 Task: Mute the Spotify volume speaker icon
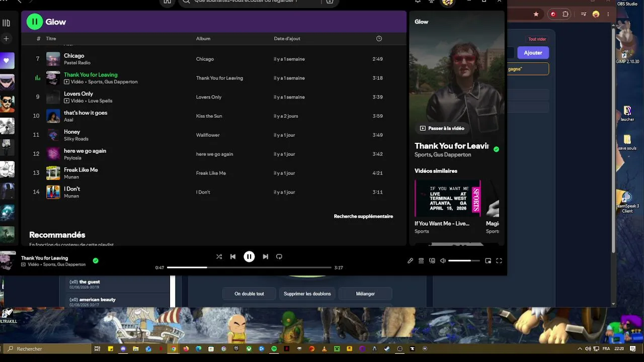pyautogui.click(x=443, y=260)
